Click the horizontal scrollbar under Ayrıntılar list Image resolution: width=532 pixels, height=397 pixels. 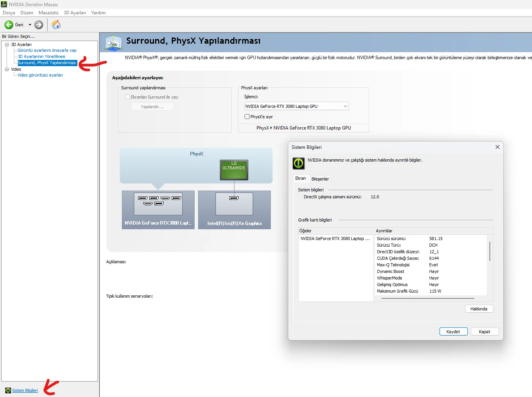(428, 298)
